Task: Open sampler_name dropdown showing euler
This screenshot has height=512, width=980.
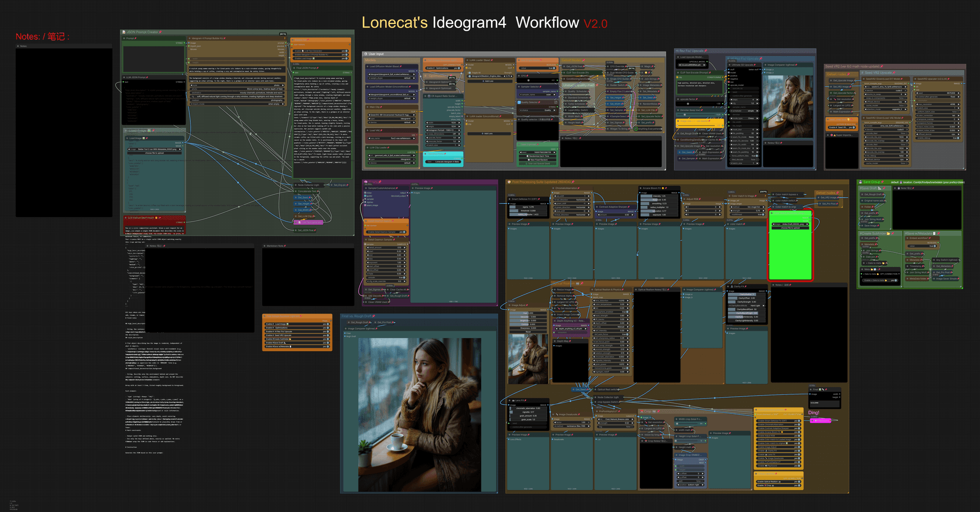Action: pos(537,94)
